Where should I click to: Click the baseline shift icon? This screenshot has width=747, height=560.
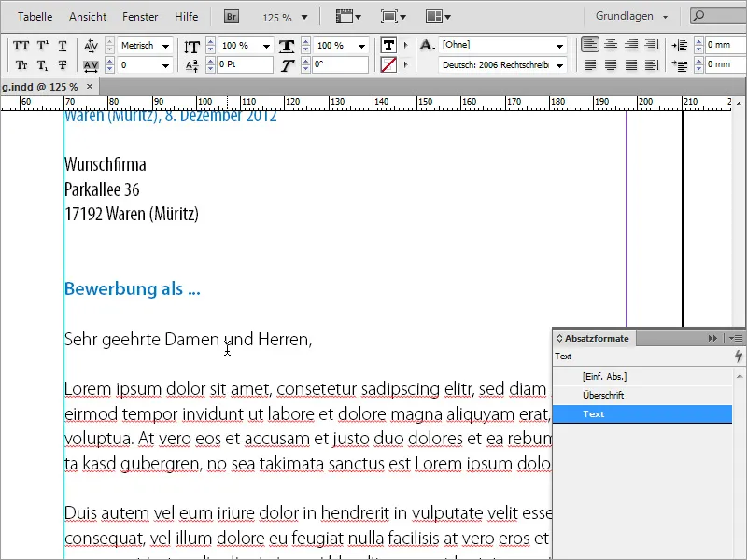(191, 65)
